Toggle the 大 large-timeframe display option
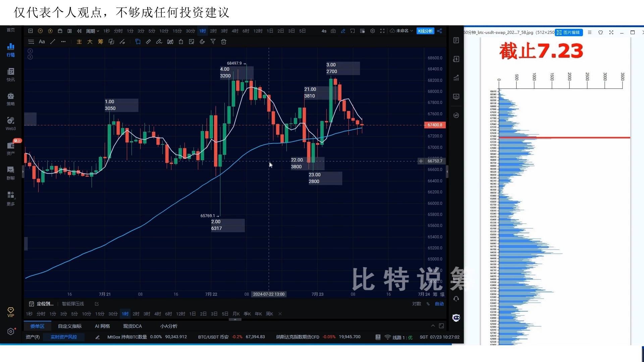The image size is (644, 362). point(90,42)
